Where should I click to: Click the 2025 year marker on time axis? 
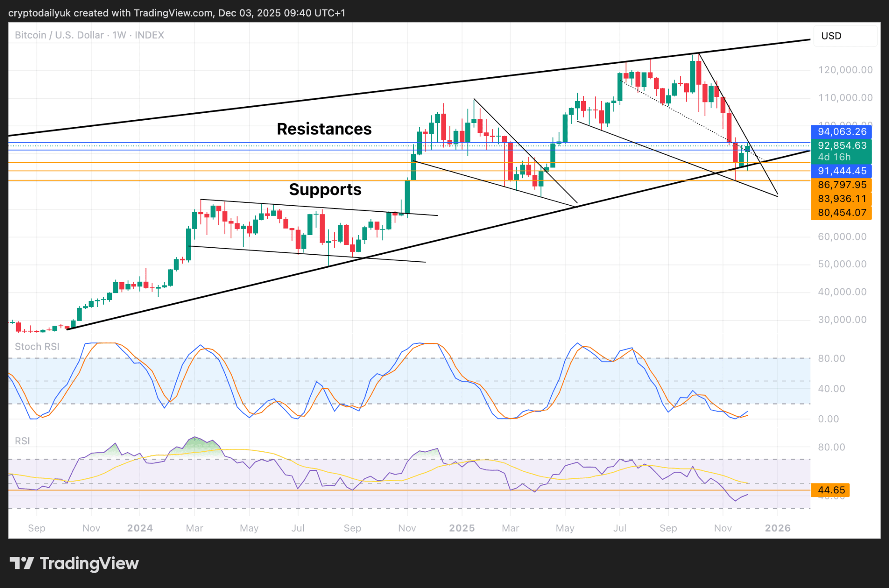click(461, 528)
